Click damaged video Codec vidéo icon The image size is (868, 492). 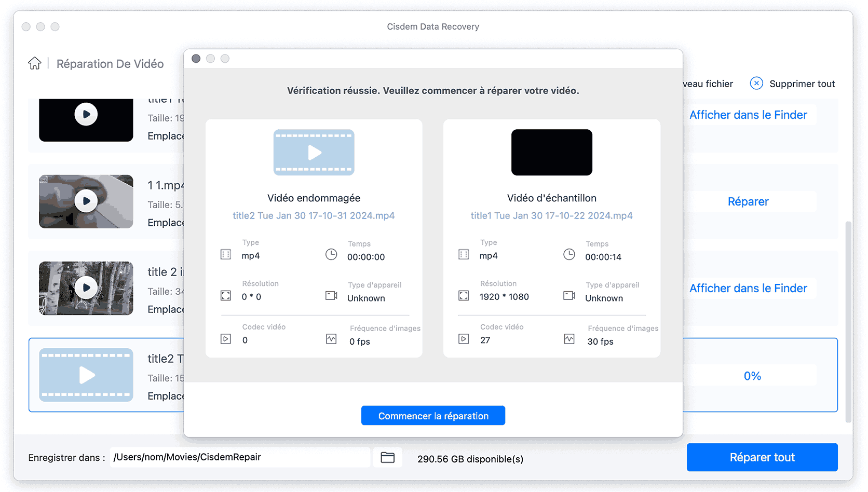coord(226,339)
